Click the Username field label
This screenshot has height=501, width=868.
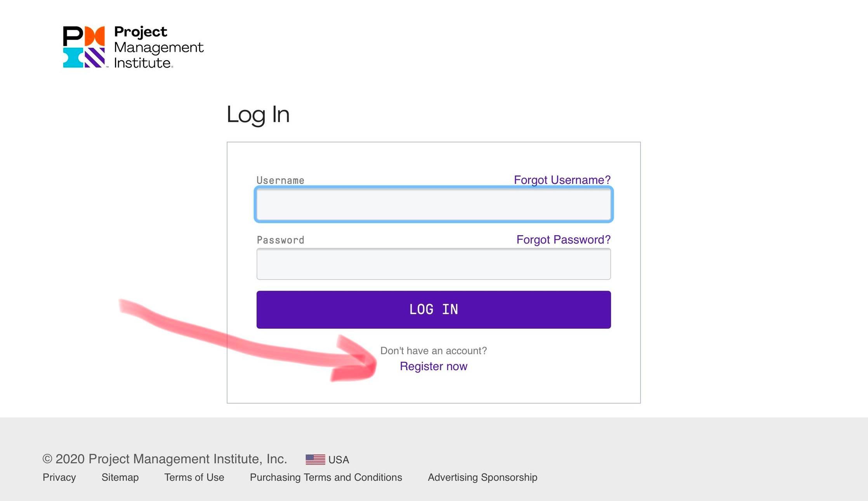(280, 180)
